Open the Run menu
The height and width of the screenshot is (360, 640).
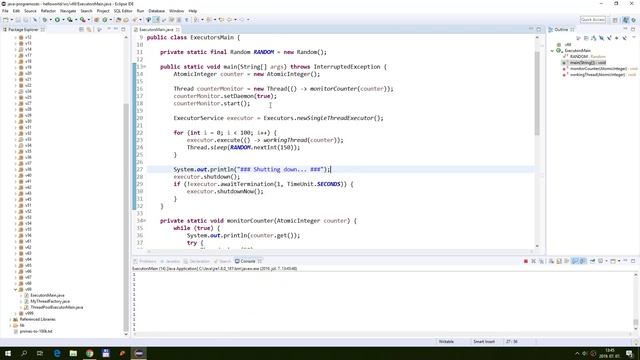tap(140, 11)
